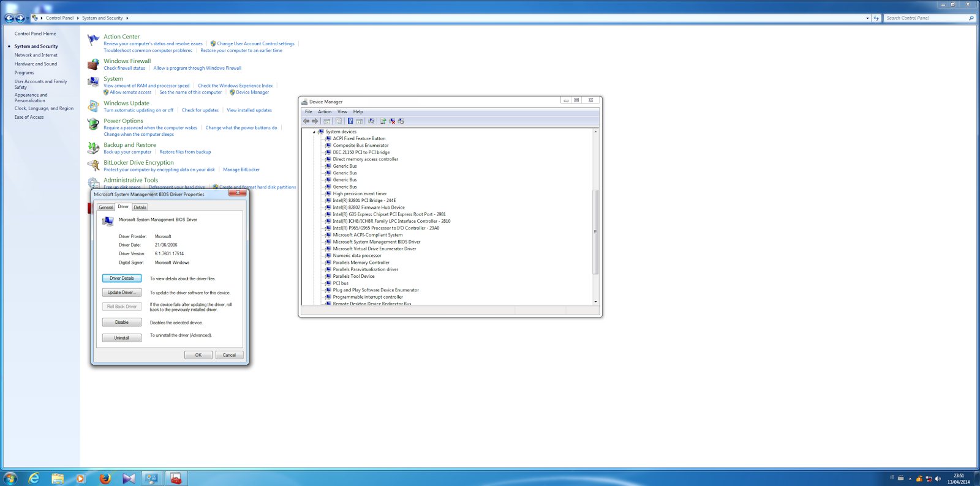Open the View menu in Device Manager
Viewport: 980px width, 486px height.
342,112
